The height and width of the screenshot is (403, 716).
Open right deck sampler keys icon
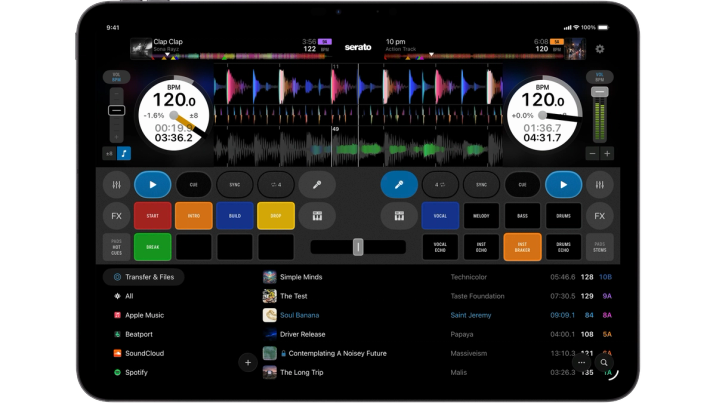(x=399, y=215)
